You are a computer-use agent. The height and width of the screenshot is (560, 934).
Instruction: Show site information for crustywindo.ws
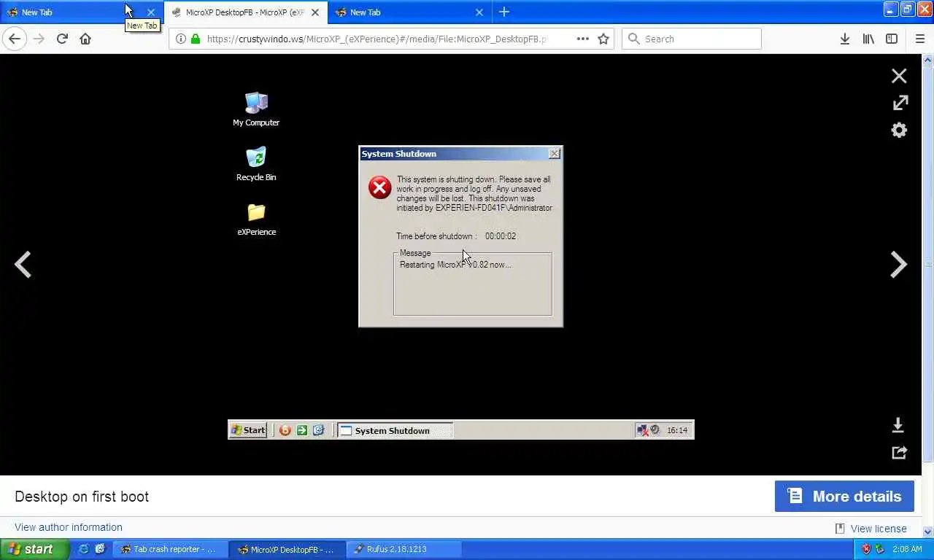pos(180,39)
